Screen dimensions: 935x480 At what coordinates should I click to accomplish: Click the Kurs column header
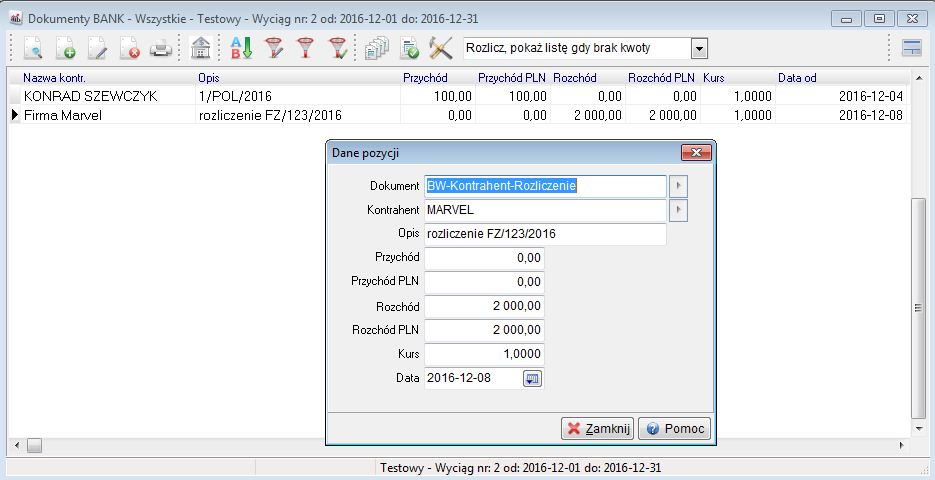(738, 78)
